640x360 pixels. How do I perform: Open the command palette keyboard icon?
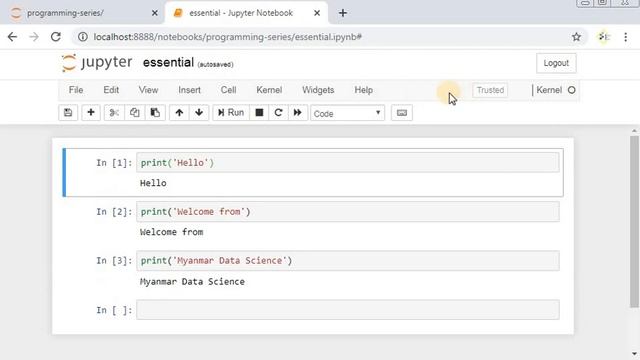click(x=402, y=113)
